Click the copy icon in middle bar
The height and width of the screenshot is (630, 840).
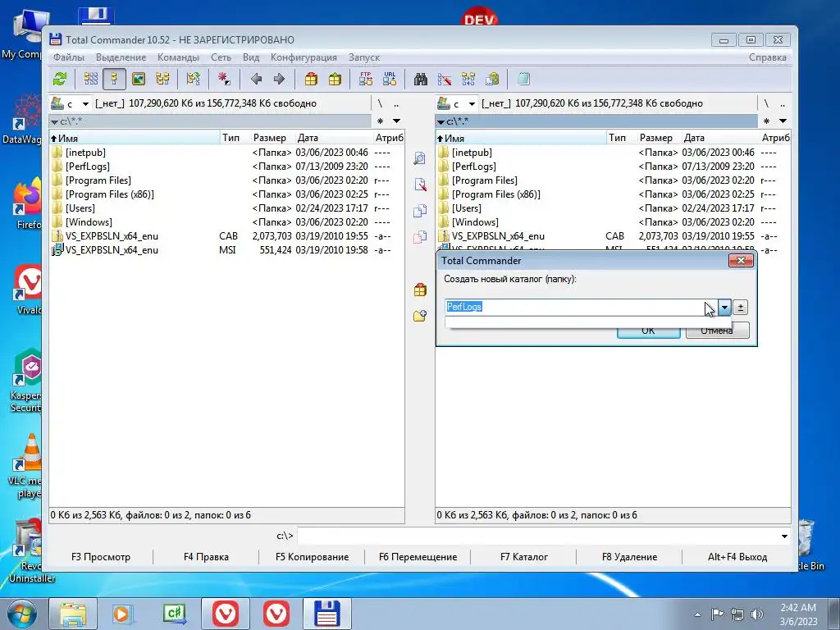pos(420,211)
